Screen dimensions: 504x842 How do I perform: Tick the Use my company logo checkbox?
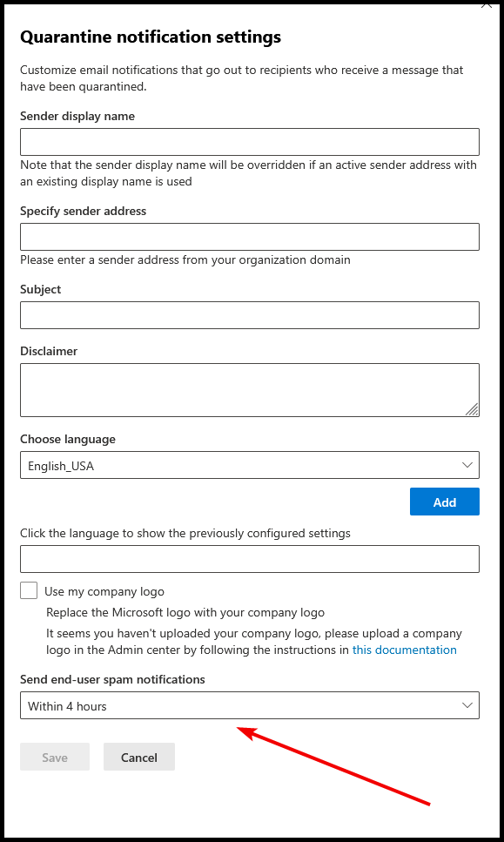coord(29,590)
